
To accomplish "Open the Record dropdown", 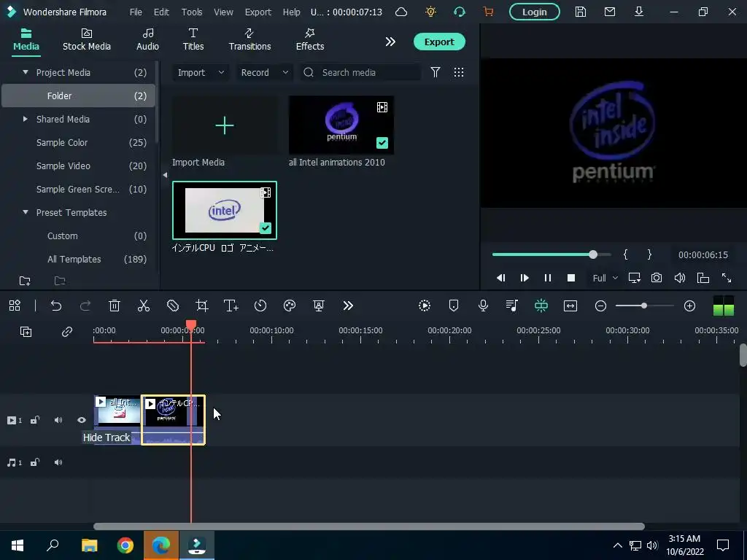I will pyautogui.click(x=264, y=72).
